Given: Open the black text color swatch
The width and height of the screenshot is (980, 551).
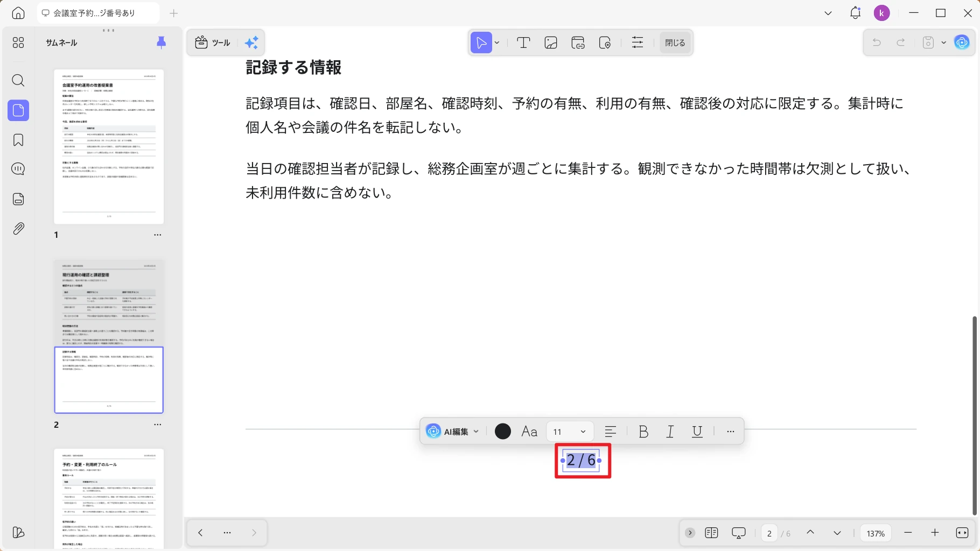Looking at the screenshot, I should (x=502, y=432).
